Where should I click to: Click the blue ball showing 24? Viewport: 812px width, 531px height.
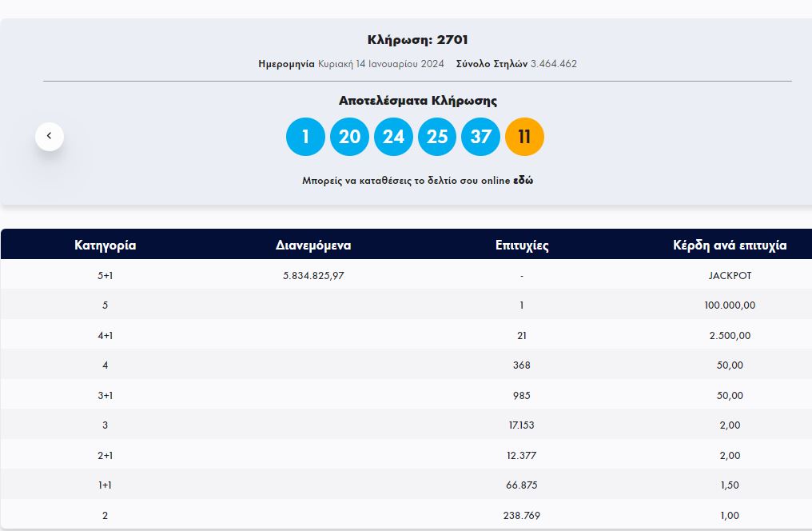point(393,137)
